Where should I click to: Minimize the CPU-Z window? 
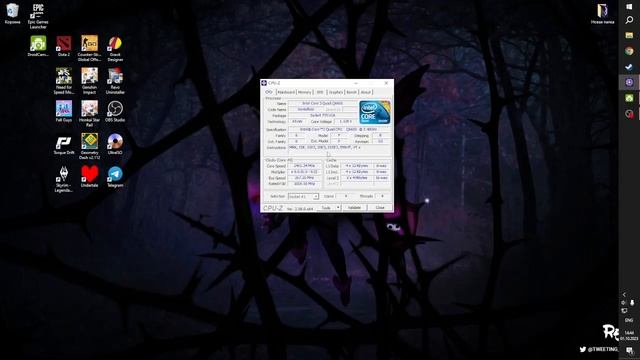point(356,83)
